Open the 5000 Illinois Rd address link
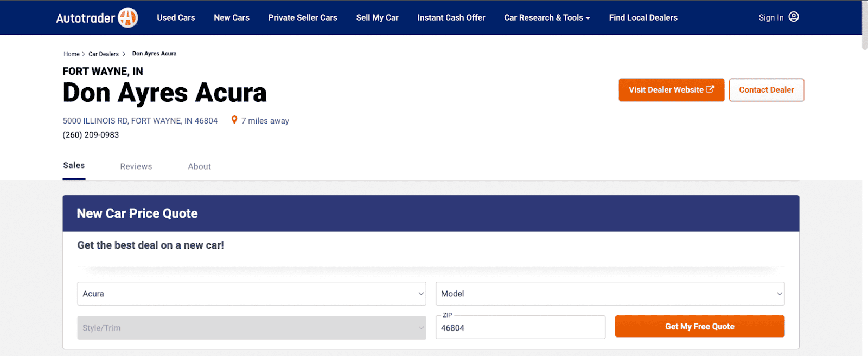 click(140, 121)
